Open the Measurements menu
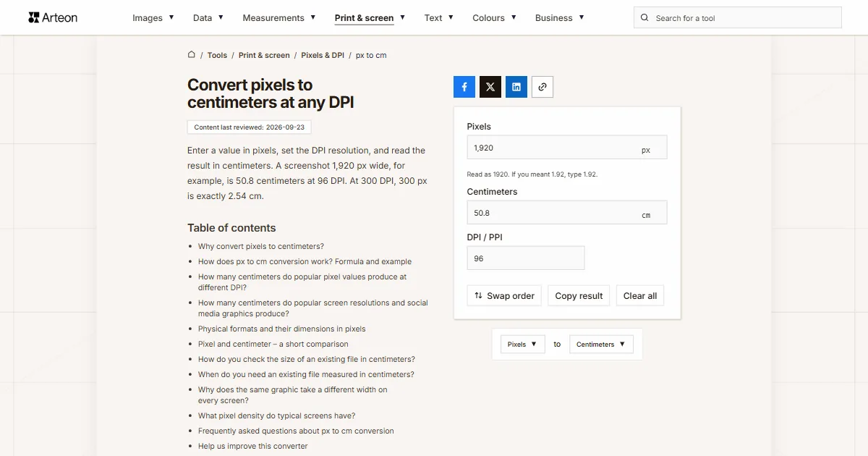The width and height of the screenshot is (868, 456). click(x=279, y=18)
